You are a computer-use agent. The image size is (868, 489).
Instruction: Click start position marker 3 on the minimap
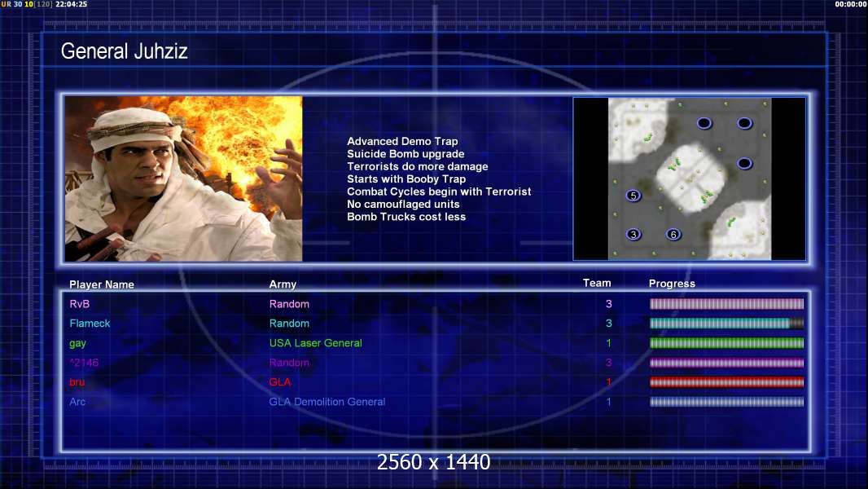coord(633,234)
